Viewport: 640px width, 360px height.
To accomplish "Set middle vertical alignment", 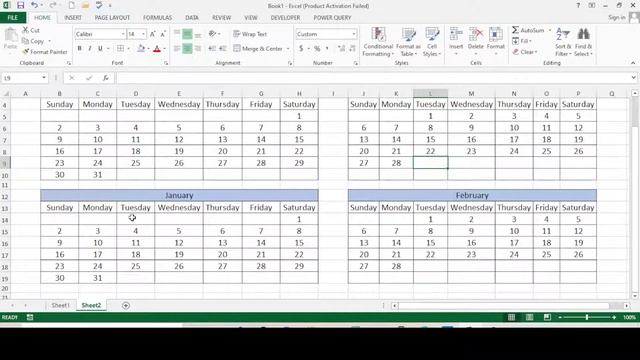I will [187, 34].
